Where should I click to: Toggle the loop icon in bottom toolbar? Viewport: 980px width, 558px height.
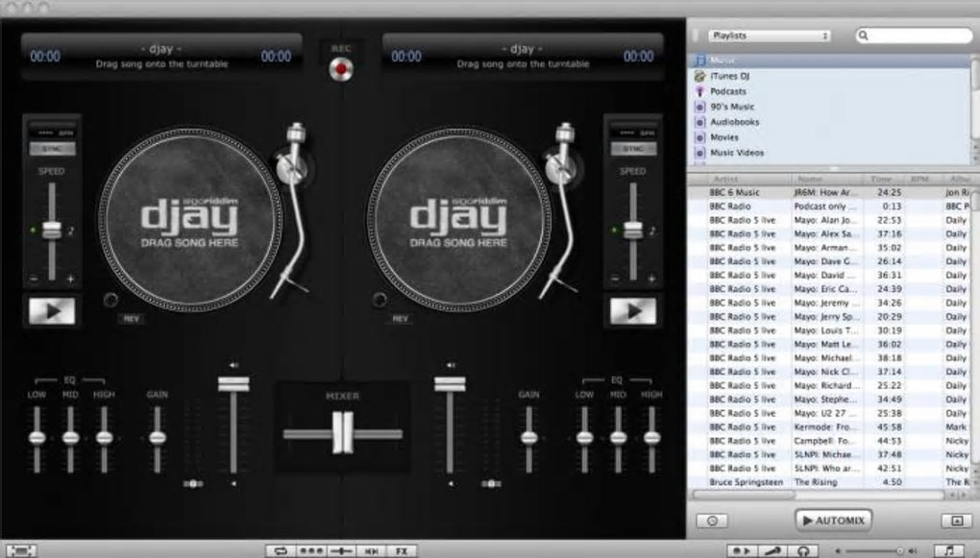tap(281, 550)
